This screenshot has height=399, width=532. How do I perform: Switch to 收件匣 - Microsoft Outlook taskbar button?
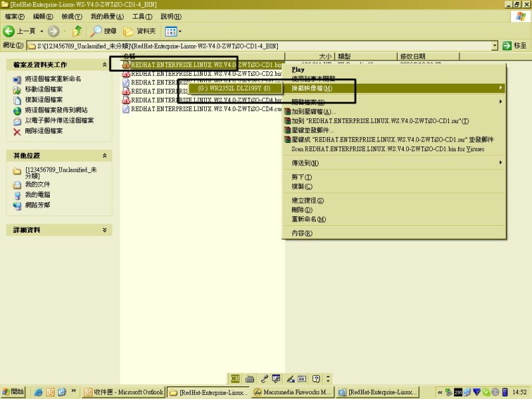[x=124, y=392]
